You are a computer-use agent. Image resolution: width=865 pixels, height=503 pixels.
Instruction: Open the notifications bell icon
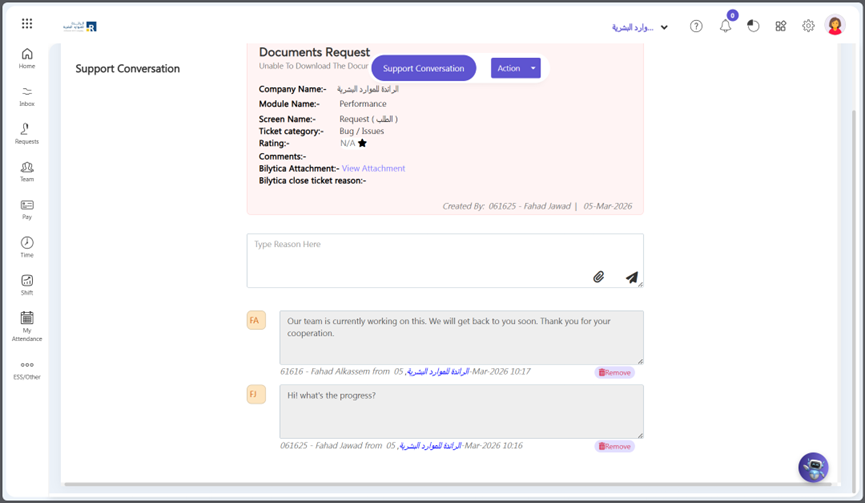(725, 26)
